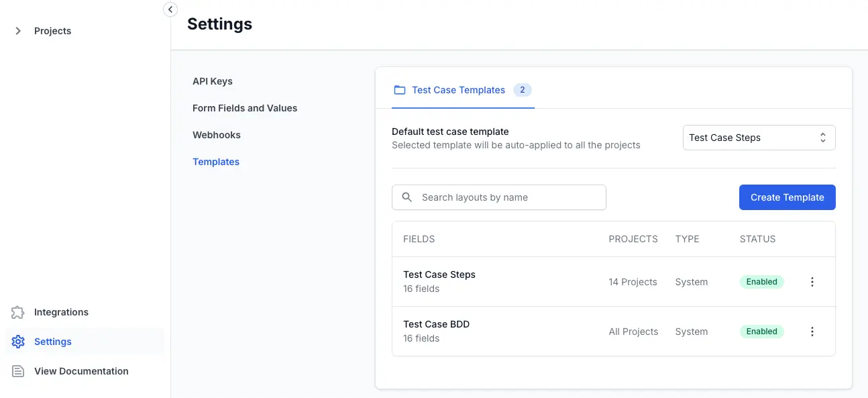Viewport: 868px width, 398px height.
Task: Select Webhooks in settings menu
Action: point(217,135)
